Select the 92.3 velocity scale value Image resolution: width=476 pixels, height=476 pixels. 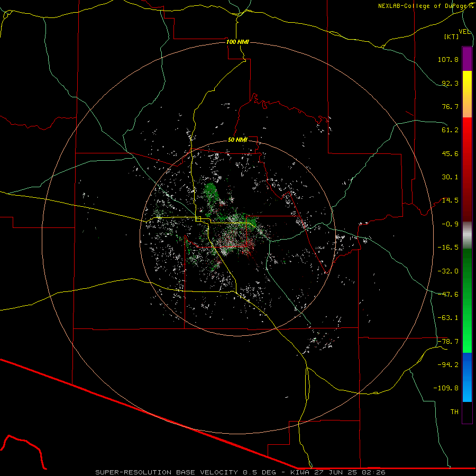point(450,83)
